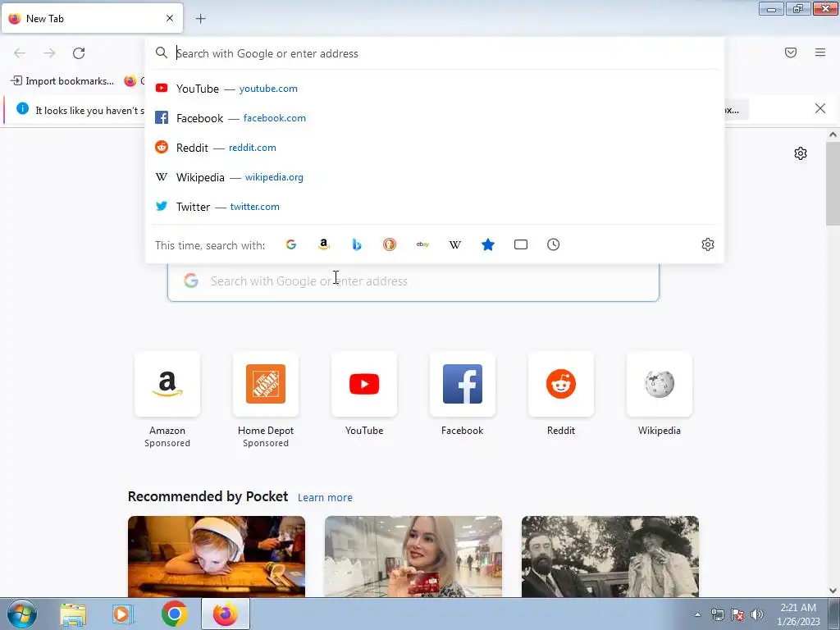Open Pocket story with vintage black-and-white photo

tap(610, 557)
